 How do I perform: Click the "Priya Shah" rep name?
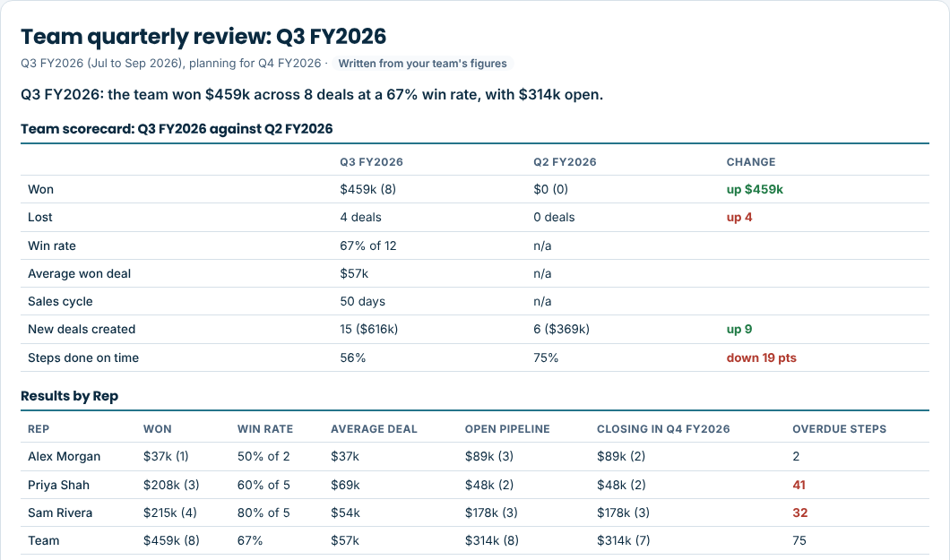point(59,485)
